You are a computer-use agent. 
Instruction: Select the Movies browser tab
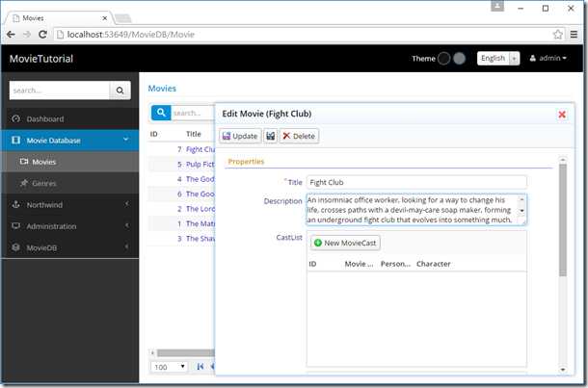(x=60, y=18)
